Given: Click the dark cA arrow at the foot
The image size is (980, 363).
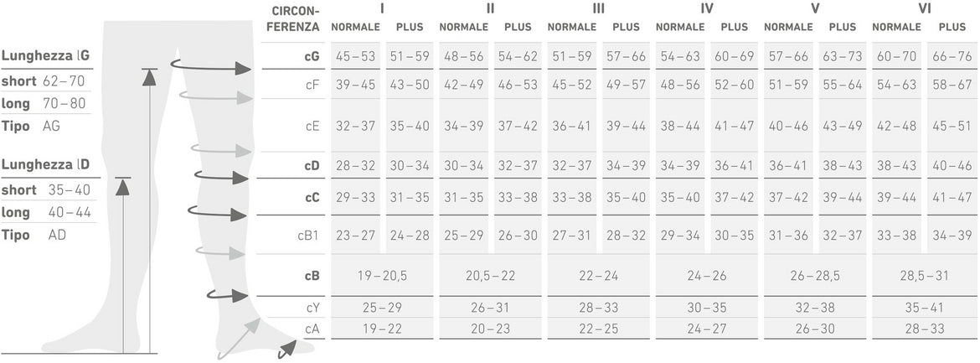Looking at the screenshot, I should [x=287, y=347].
